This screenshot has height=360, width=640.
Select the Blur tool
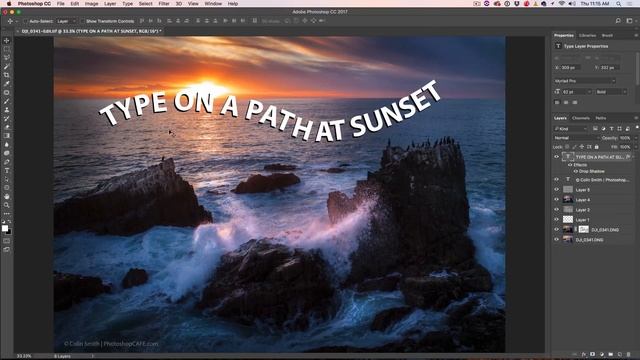[7, 144]
